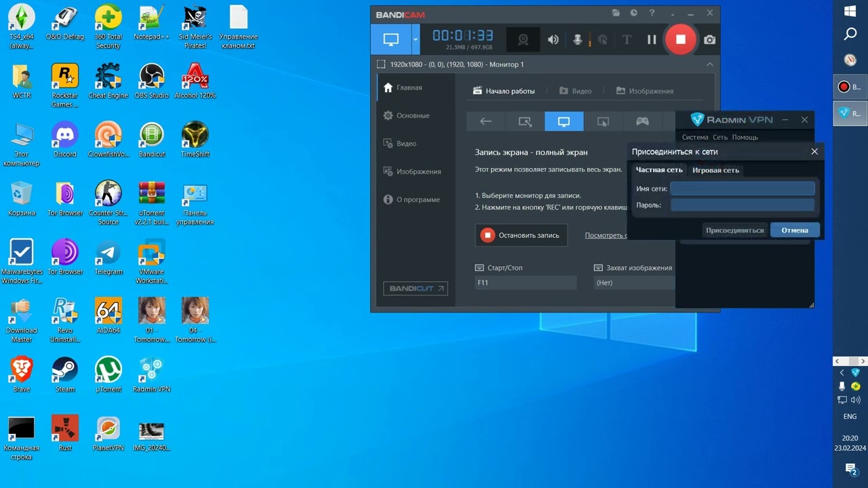Image resolution: width=868 pixels, height=488 pixels.
Task: Toggle webcam overlay in Bandicam toolbar
Action: [524, 39]
